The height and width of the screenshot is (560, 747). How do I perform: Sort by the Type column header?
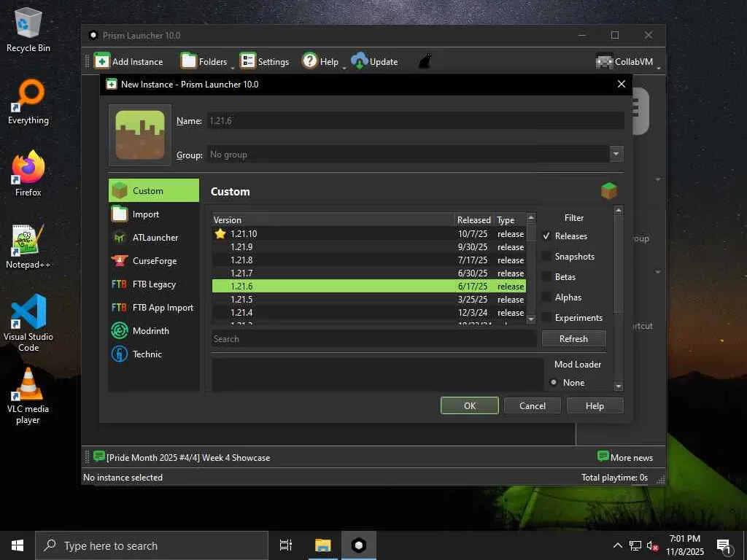[x=510, y=219]
